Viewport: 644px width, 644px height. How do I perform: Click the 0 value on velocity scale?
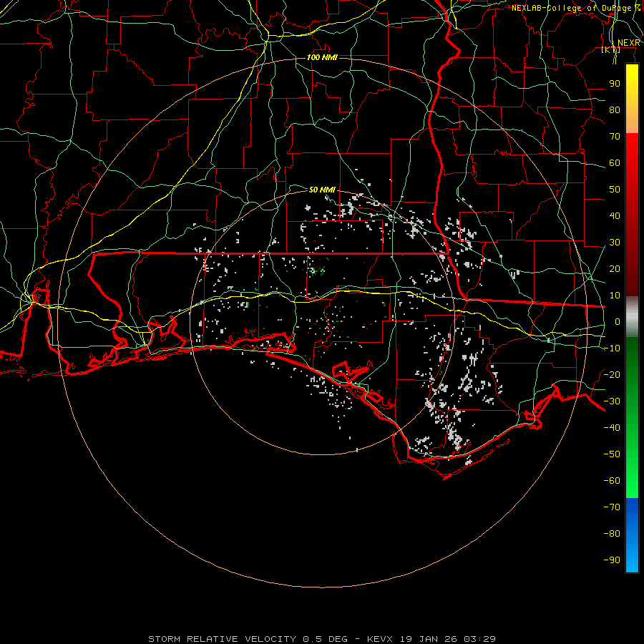[618, 321]
